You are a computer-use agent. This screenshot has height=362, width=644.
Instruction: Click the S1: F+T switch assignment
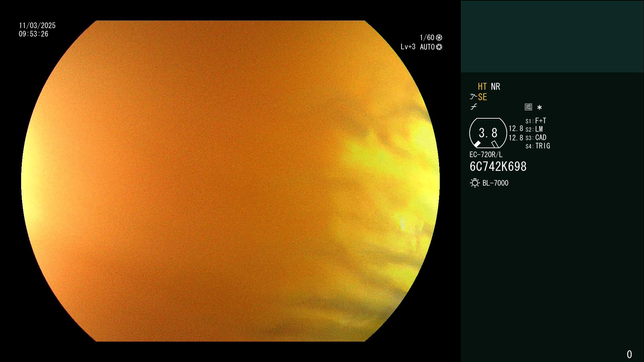(536, 121)
